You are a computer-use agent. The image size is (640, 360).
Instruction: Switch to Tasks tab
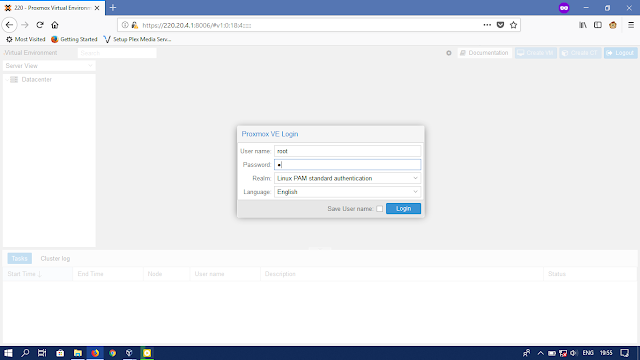click(x=19, y=258)
